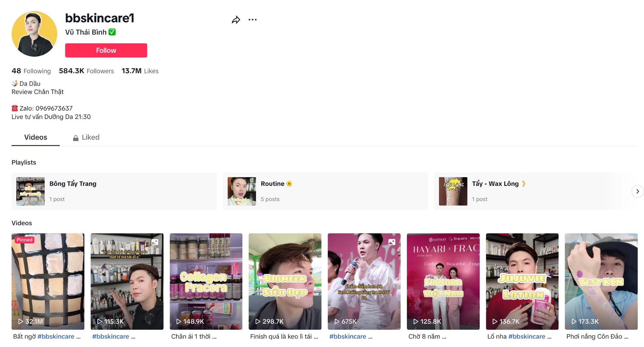Open the 48 Following list

[31, 71]
